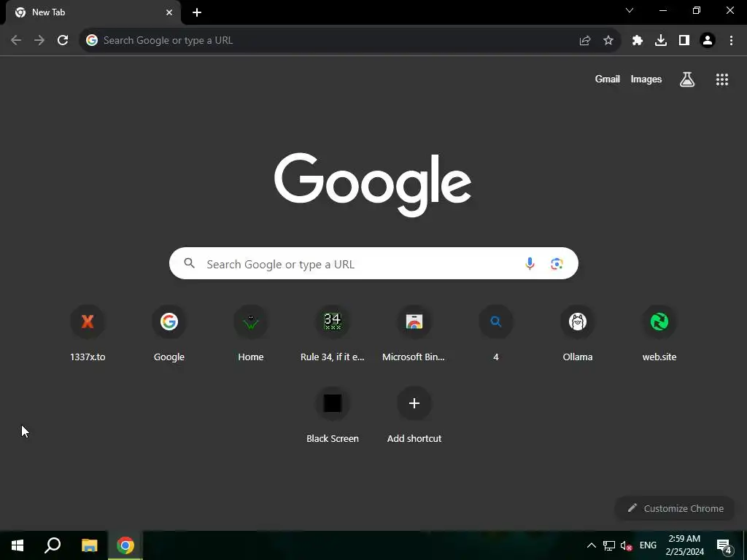
Task: Click the Chrome taskbar icon
Action: pos(125,545)
